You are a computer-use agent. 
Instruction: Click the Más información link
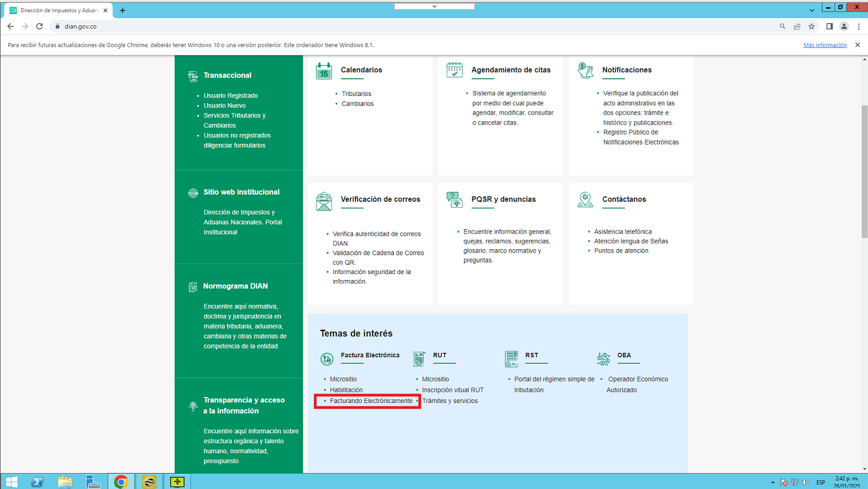coord(824,45)
